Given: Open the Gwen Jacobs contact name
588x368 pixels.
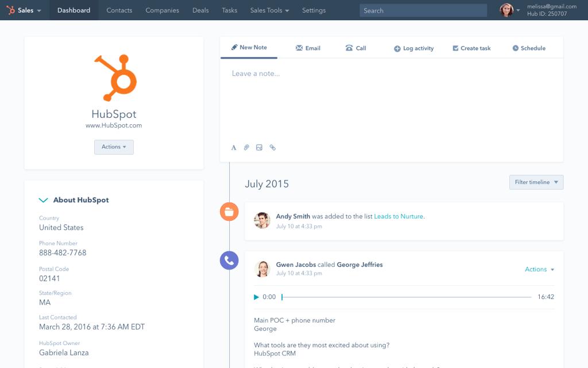Looking at the screenshot, I should coord(296,264).
